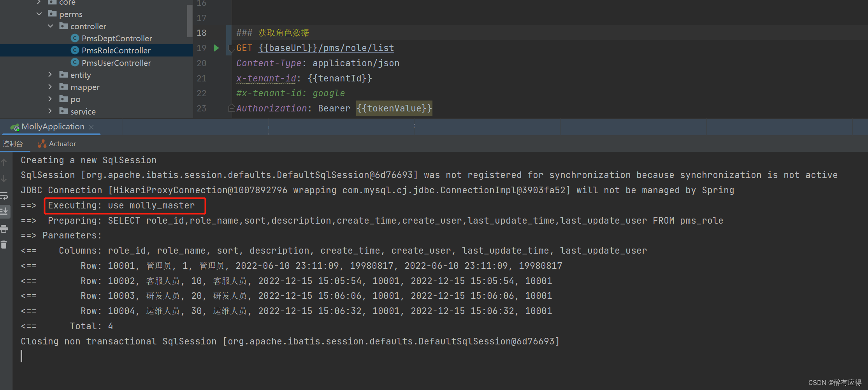Select PmsRoleController in project tree

coord(116,50)
